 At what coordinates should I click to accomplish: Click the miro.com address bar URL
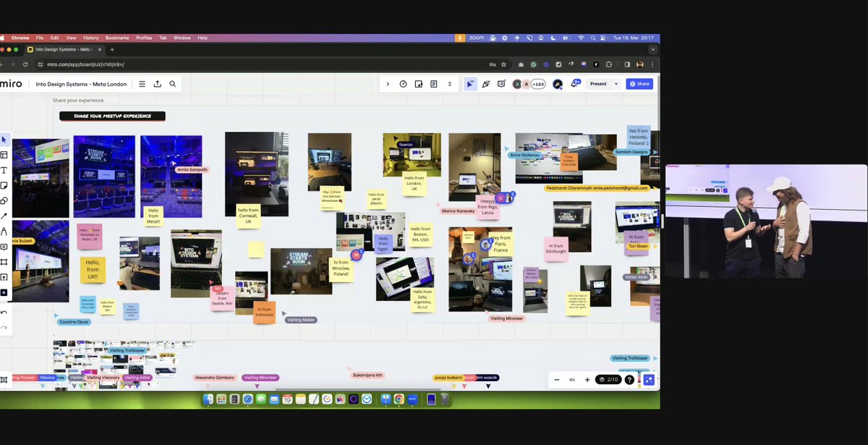85,64
